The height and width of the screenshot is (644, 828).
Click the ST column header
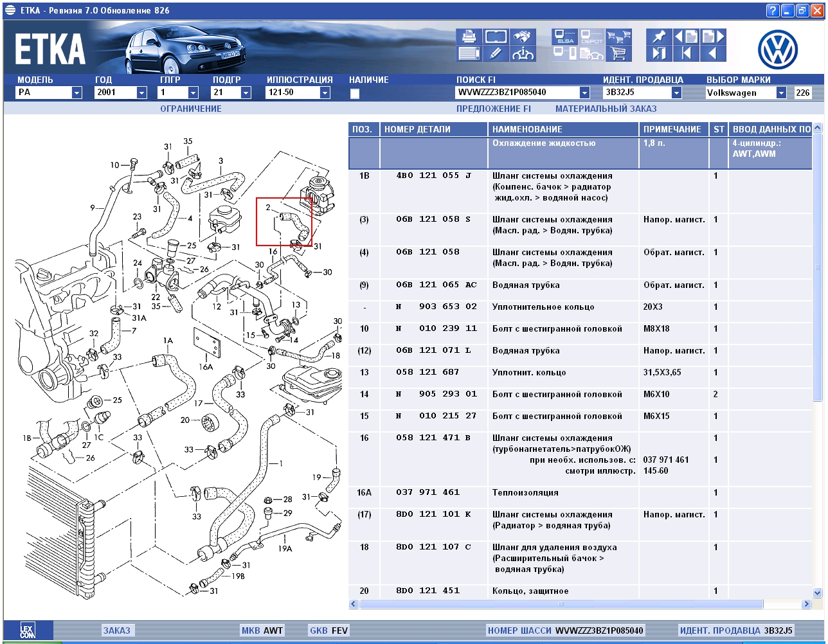[719, 129]
